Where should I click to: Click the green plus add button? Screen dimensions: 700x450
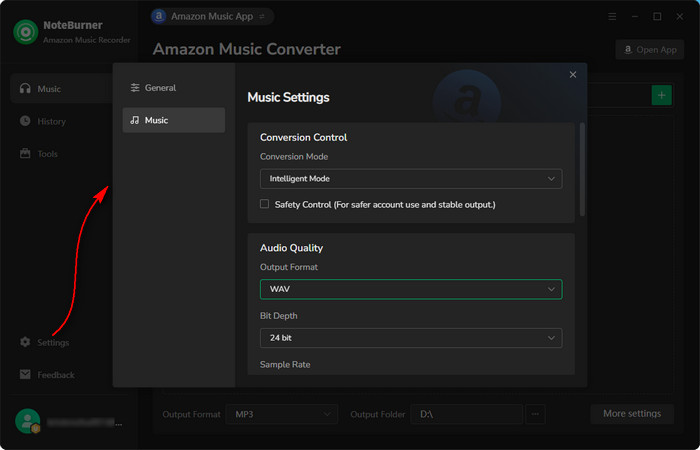pyautogui.click(x=662, y=95)
